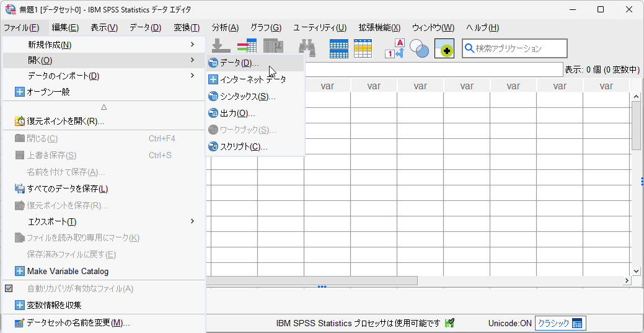Open the データ(D) menu in menu bar
The height and width of the screenshot is (333, 644).
point(146,28)
